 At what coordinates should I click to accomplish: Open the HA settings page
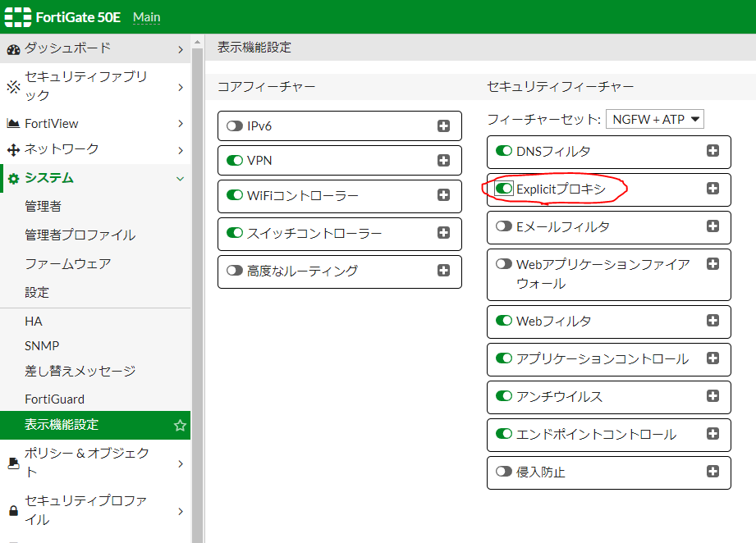pyautogui.click(x=33, y=321)
